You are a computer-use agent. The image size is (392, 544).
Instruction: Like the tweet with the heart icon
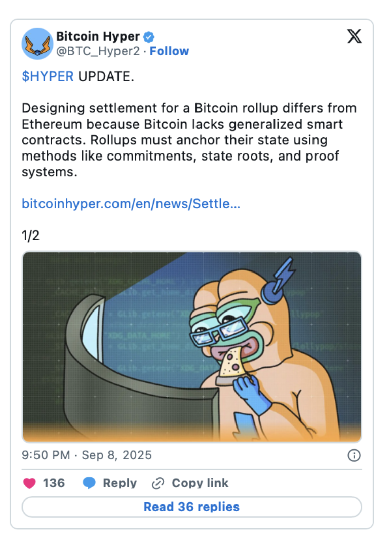[30, 483]
